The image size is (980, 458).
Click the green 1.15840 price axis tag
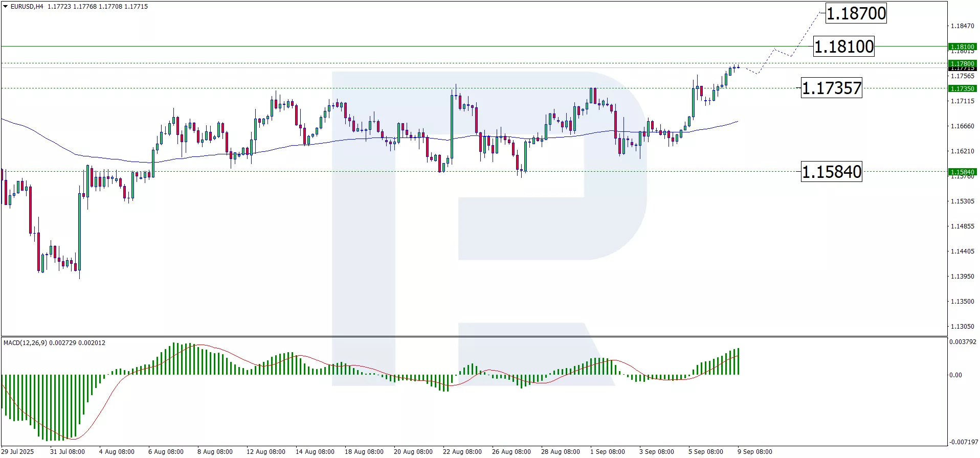tap(962, 172)
